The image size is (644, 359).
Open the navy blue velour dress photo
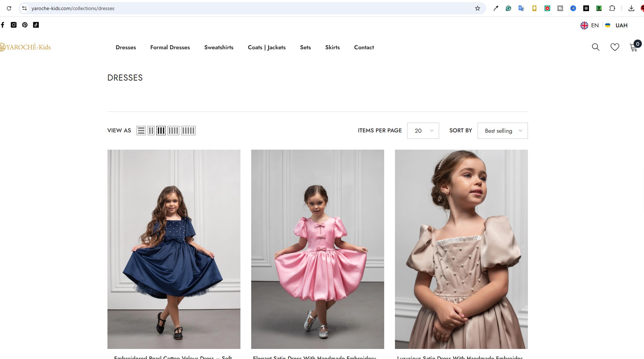tap(174, 249)
